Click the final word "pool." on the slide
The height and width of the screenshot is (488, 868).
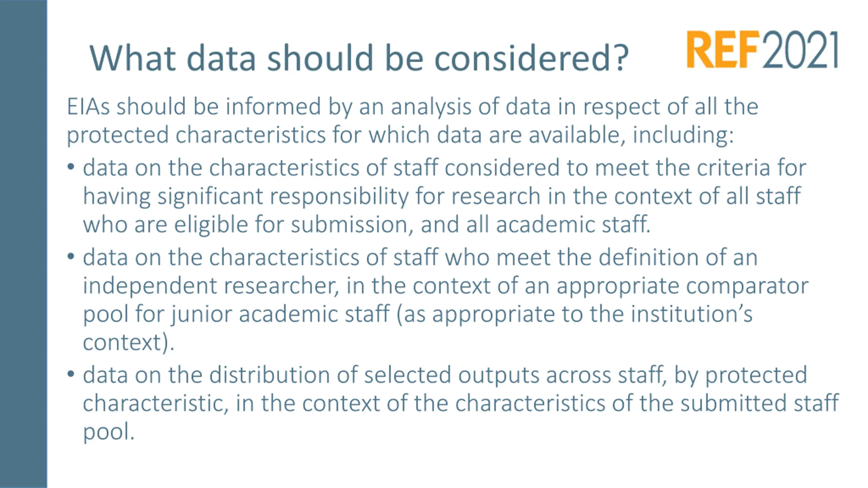coord(108,432)
